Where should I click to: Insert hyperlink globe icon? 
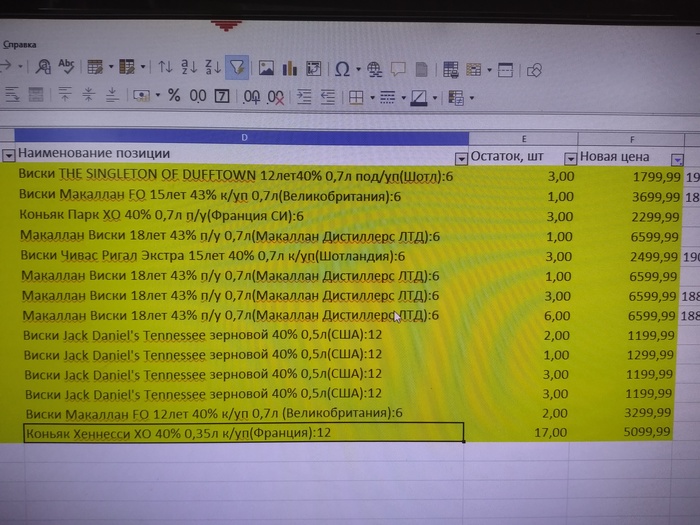pos(374,69)
